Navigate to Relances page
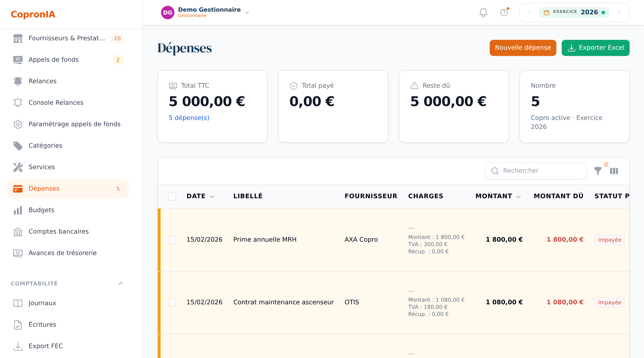This screenshot has height=358, width=644. [68, 81]
